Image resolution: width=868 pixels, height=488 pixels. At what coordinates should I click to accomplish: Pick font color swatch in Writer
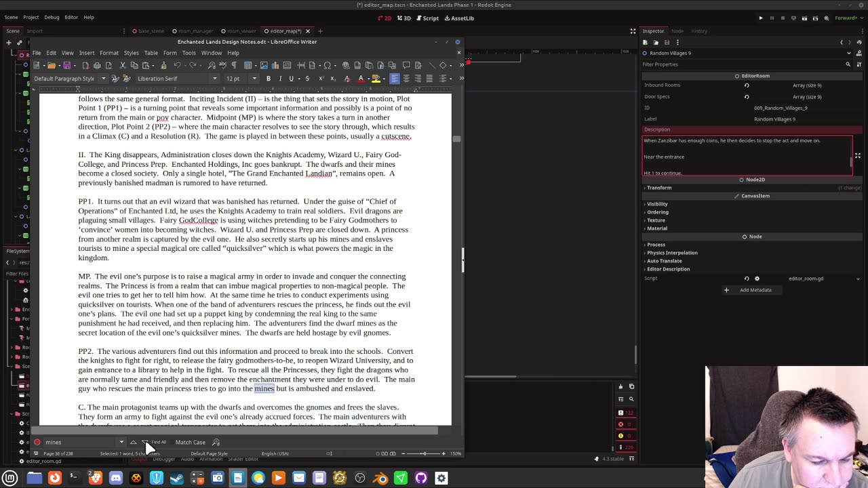(361, 79)
